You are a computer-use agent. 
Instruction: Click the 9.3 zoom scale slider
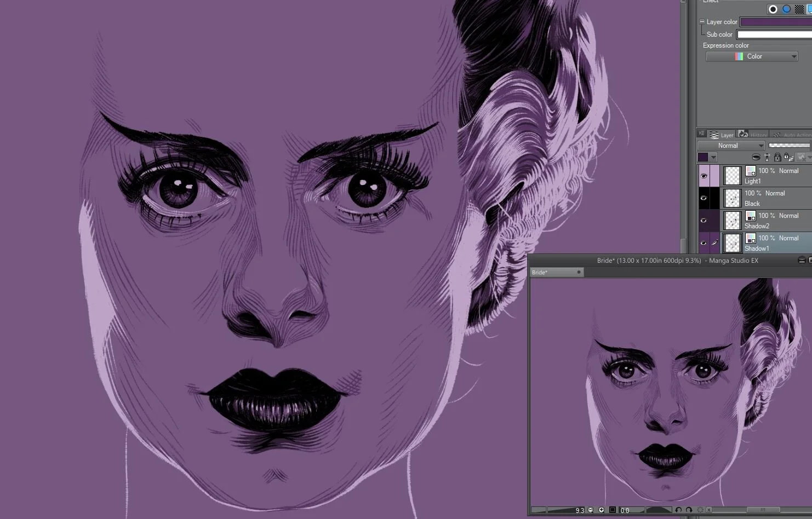[x=558, y=510]
